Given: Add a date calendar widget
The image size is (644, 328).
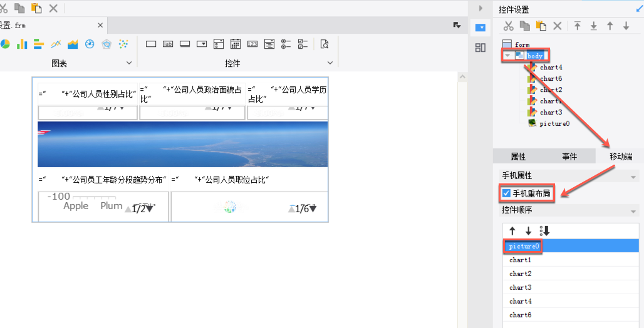Looking at the screenshot, I should [236, 44].
